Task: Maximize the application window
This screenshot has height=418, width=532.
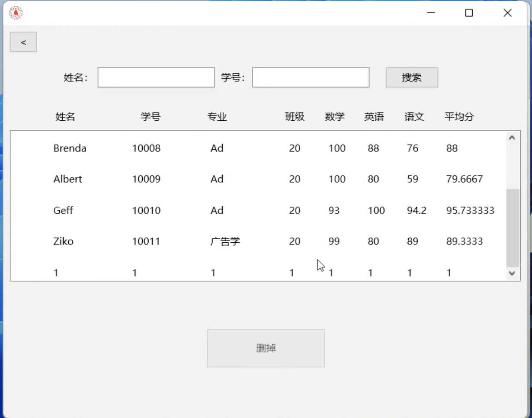Action: [x=469, y=13]
